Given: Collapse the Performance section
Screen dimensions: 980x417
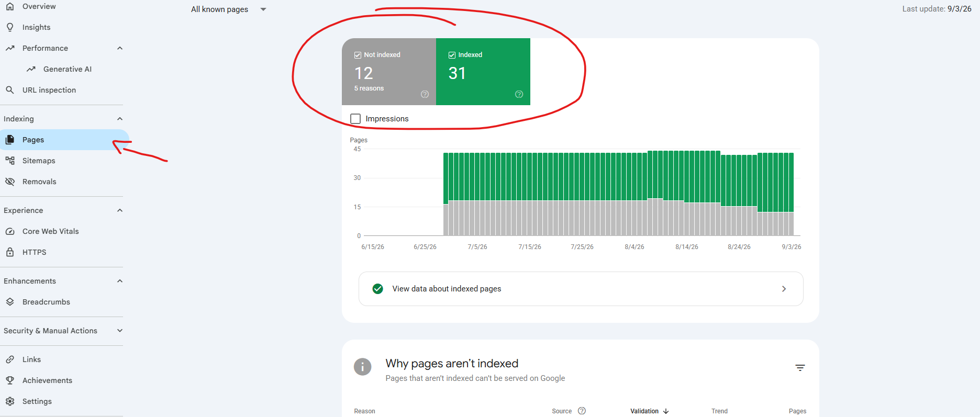Looking at the screenshot, I should (x=120, y=48).
